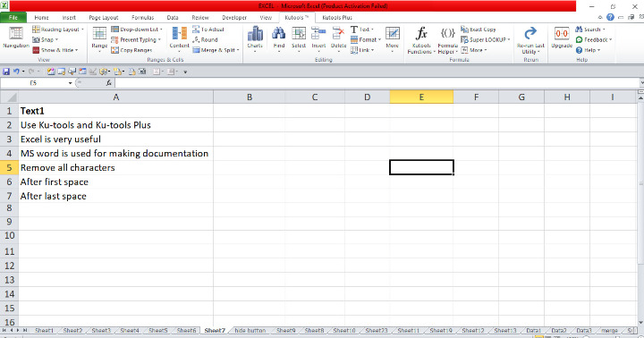Click the Excel Help question mark icon
The height and width of the screenshot is (338, 644).
pos(610,17)
